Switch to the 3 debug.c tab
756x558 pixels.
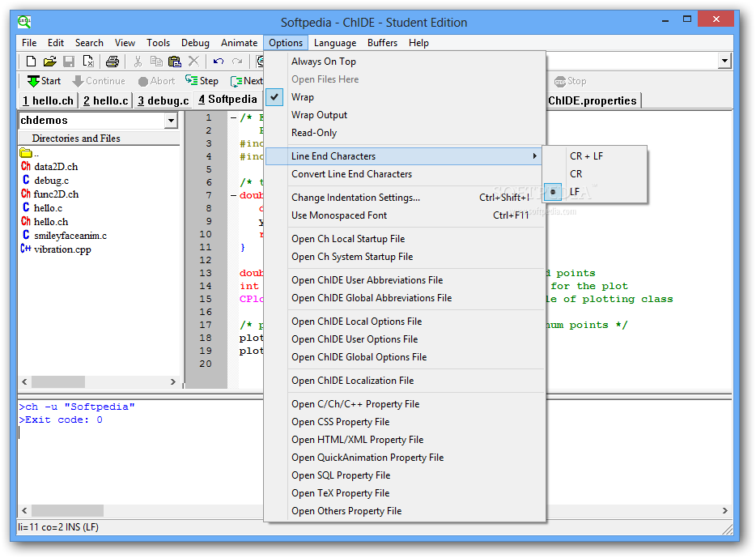tap(164, 100)
